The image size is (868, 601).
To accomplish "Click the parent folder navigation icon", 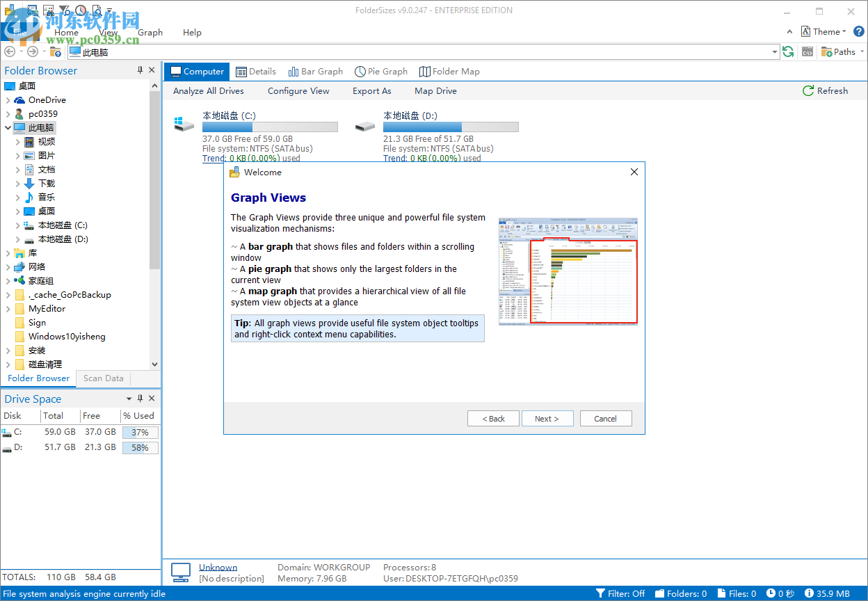I will point(55,51).
